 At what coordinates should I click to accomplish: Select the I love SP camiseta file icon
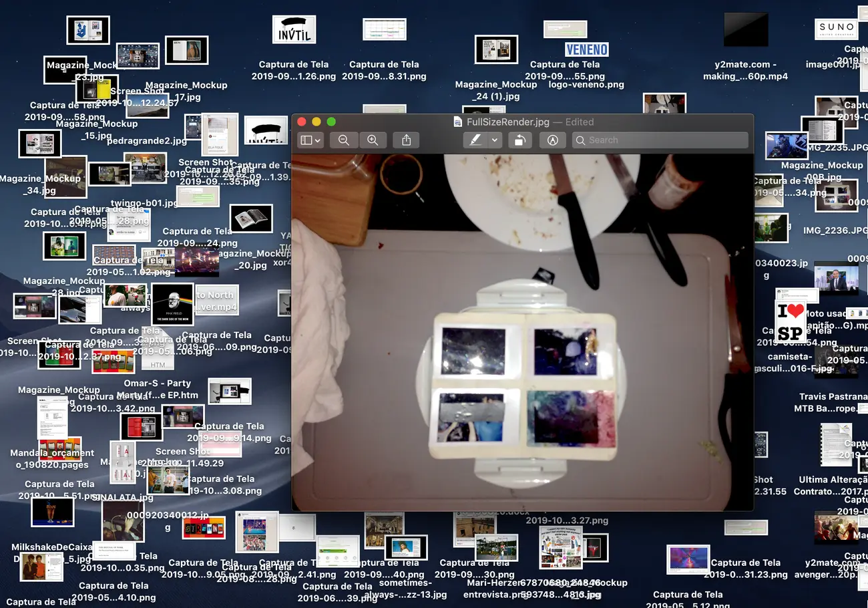791,322
